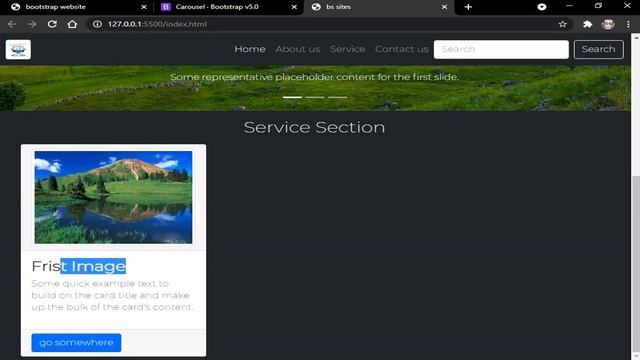This screenshot has width=640, height=360.
Task: Open About us navbar link
Action: click(x=298, y=49)
